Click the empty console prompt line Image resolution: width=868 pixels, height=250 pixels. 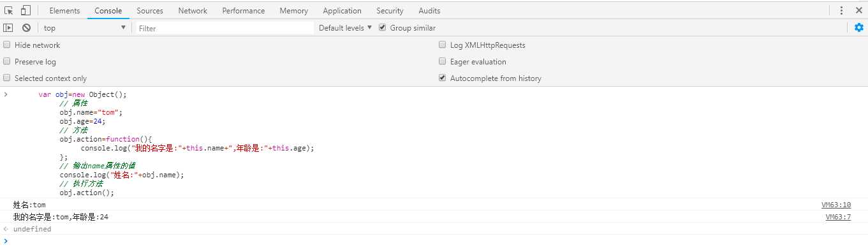(434, 240)
